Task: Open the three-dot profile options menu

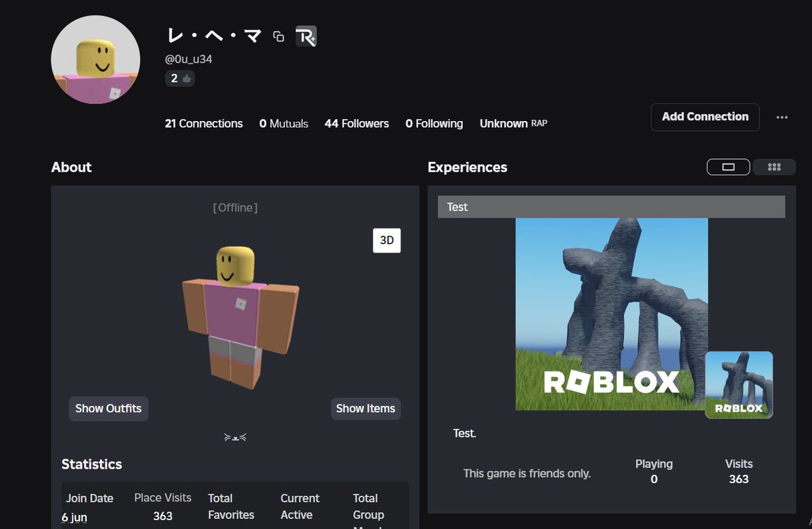Action: coord(782,117)
